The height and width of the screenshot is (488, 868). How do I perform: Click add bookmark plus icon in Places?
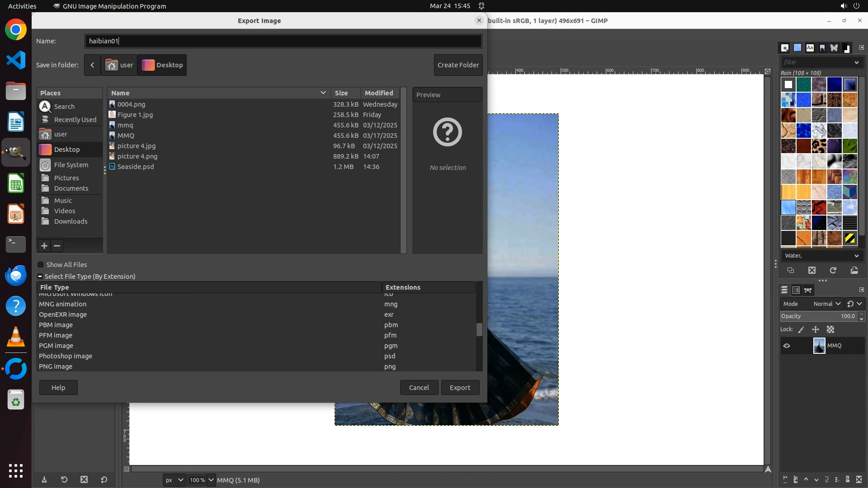pos(44,246)
